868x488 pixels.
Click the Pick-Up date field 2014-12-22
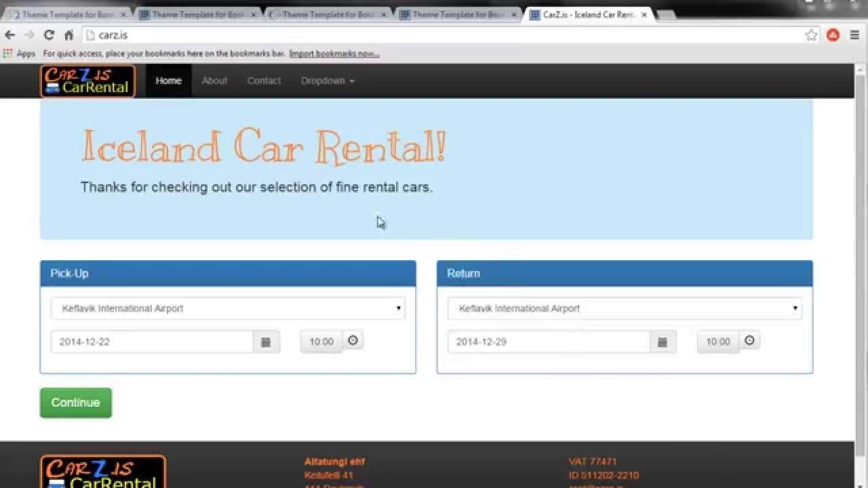pyautogui.click(x=152, y=342)
